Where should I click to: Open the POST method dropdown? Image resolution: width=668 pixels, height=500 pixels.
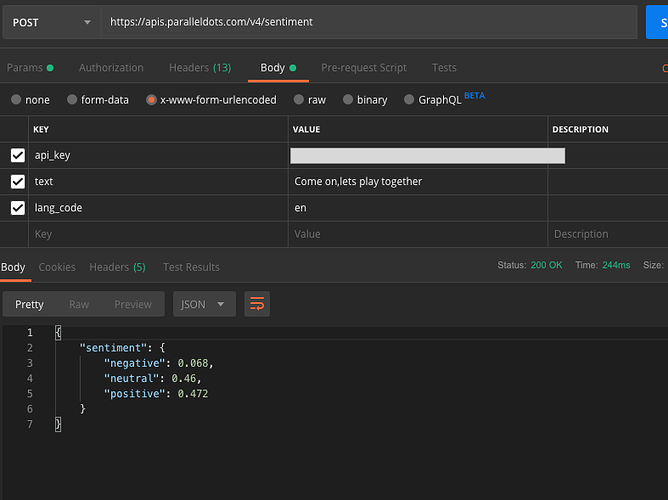coord(50,22)
